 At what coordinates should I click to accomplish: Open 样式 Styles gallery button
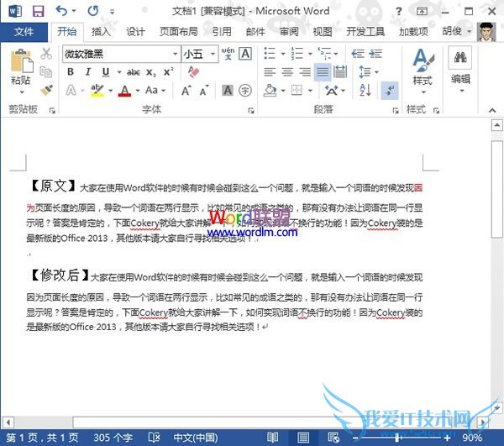423,71
